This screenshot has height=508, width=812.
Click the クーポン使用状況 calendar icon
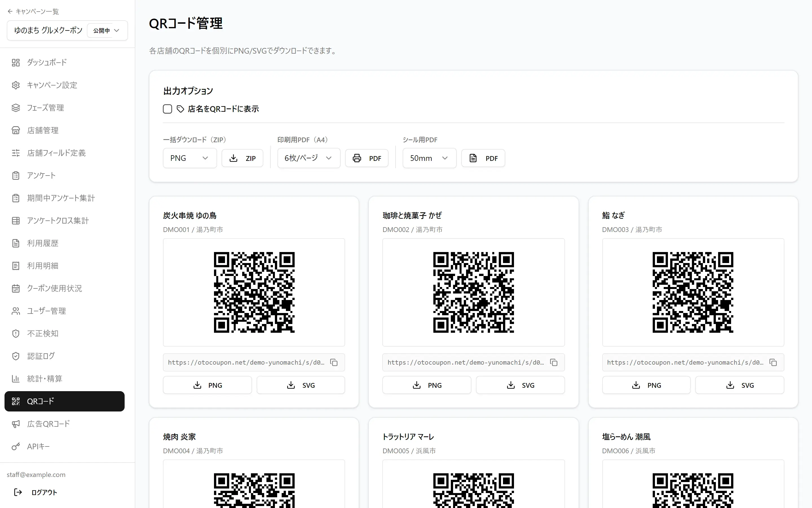(16, 288)
